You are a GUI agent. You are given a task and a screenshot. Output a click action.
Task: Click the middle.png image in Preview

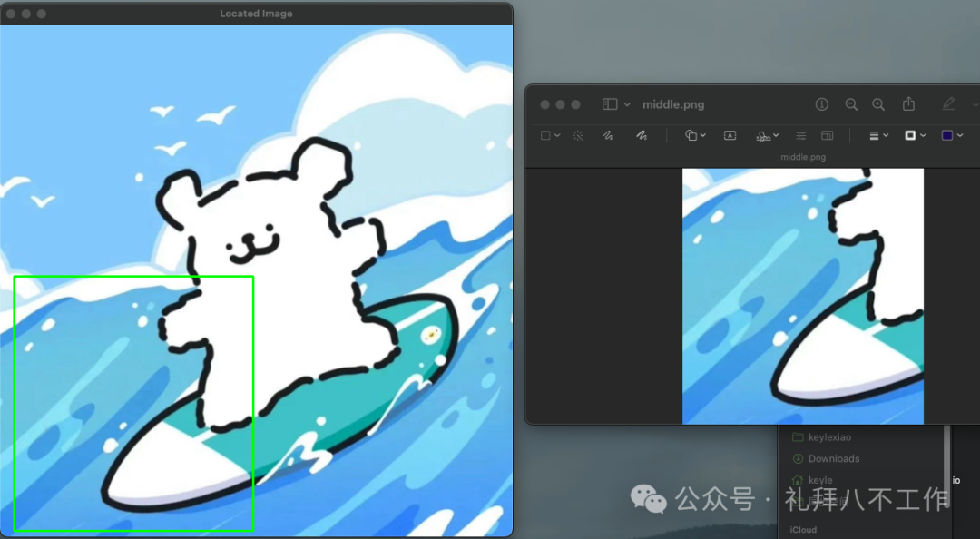tap(802, 296)
